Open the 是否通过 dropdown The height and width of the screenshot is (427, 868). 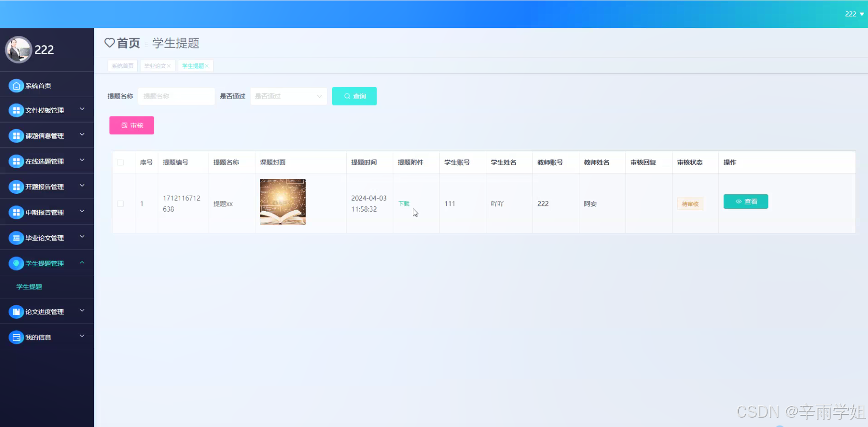pos(288,96)
